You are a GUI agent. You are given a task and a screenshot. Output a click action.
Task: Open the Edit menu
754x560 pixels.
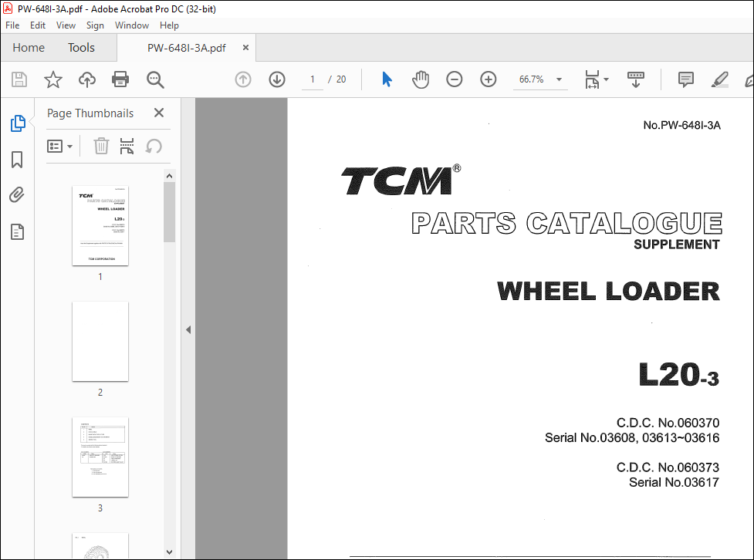pyautogui.click(x=38, y=25)
